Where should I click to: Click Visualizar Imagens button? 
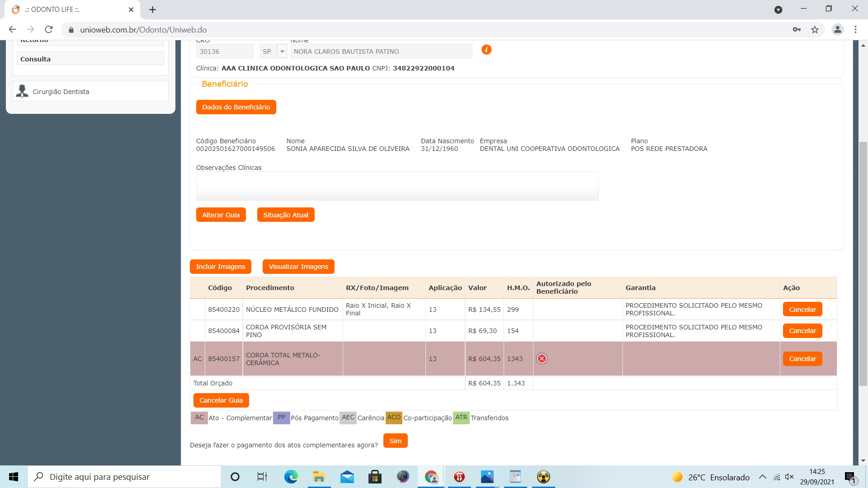click(x=298, y=267)
